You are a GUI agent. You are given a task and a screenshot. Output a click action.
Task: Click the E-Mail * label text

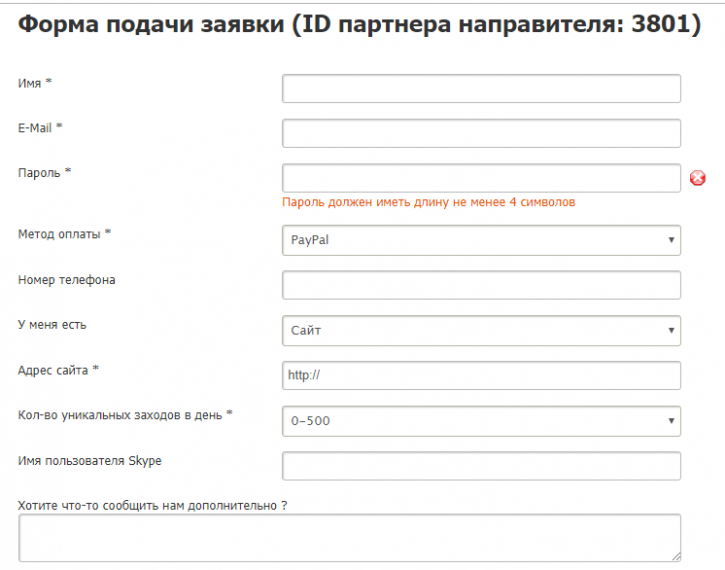click(x=40, y=128)
